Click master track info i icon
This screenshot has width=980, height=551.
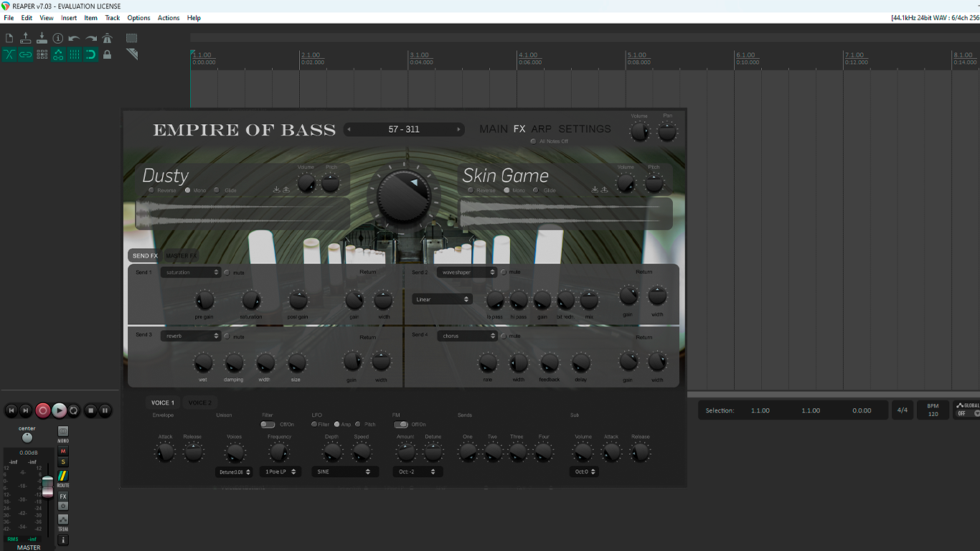tap(63, 540)
